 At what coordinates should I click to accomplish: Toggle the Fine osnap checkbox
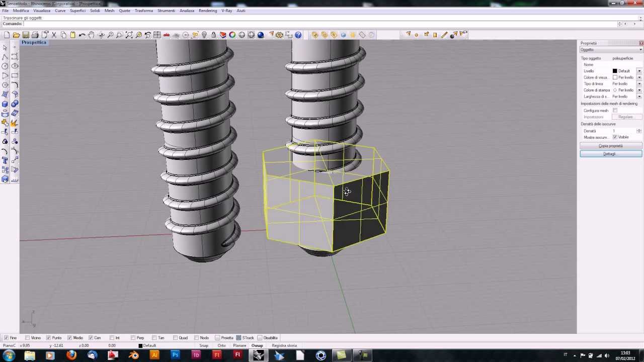pyautogui.click(x=6, y=338)
